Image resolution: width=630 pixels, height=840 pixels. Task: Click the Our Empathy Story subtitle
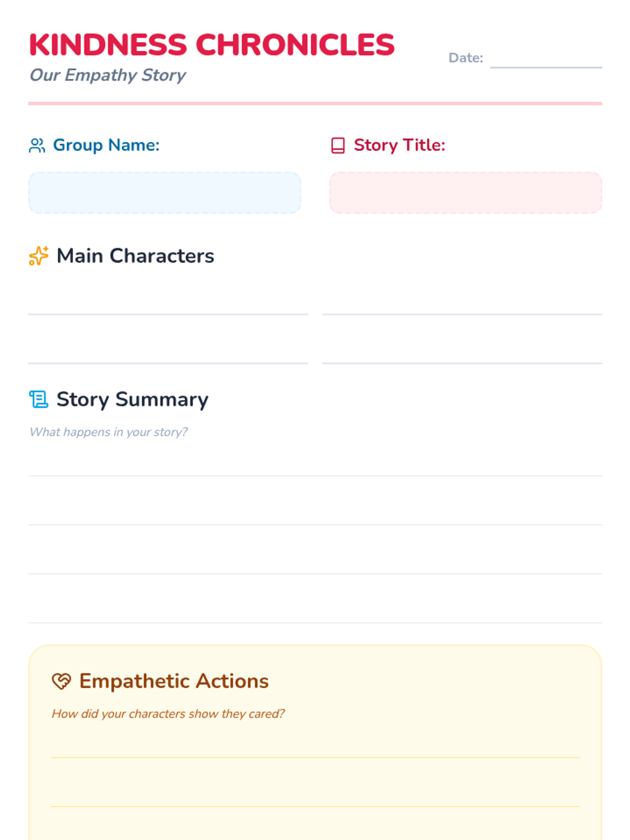[108, 75]
